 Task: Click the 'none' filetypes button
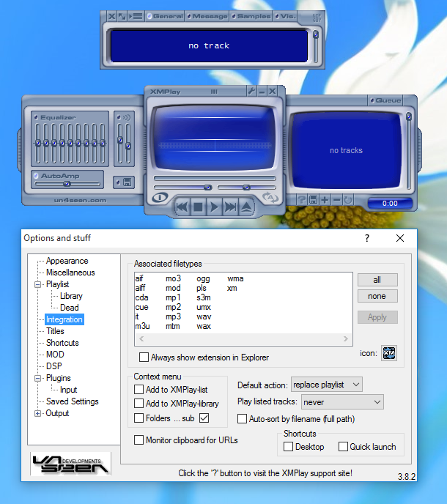pyautogui.click(x=377, y=296)
